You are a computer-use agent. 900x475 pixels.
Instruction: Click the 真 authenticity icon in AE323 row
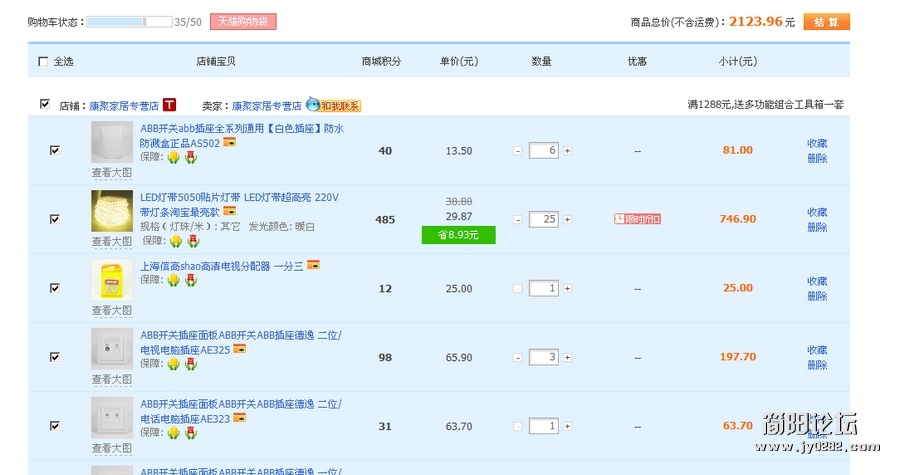click(x=191, y=433)
